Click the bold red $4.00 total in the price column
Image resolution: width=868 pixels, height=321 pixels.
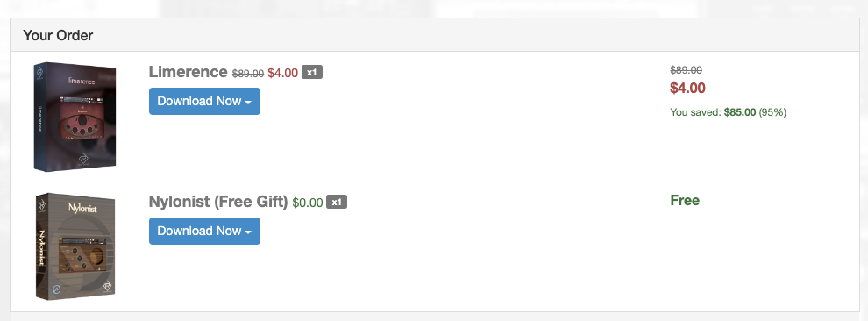pos(687,88)
